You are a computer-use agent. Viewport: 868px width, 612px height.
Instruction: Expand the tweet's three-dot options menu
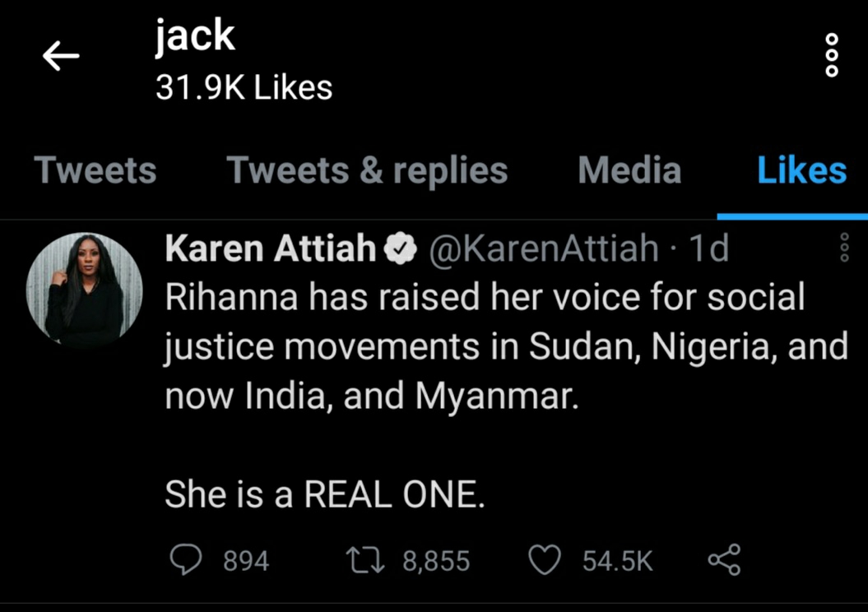coord(842,247)
